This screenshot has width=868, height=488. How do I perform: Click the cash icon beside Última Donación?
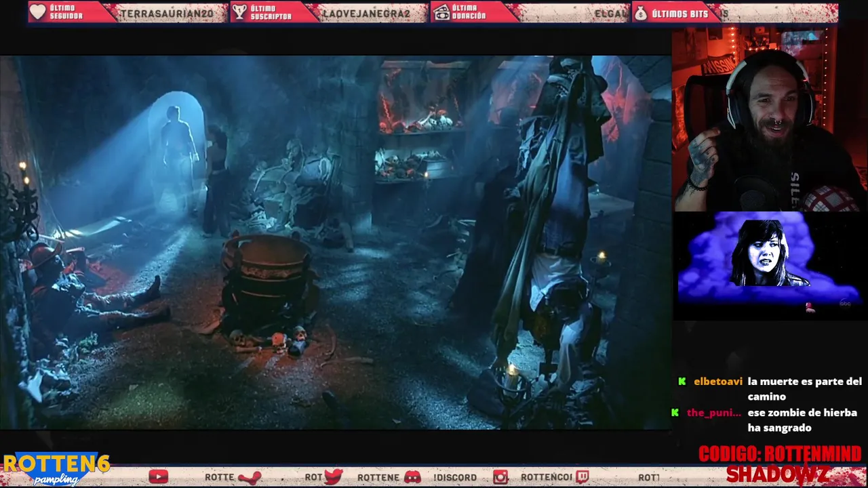[x=441, y=12]
